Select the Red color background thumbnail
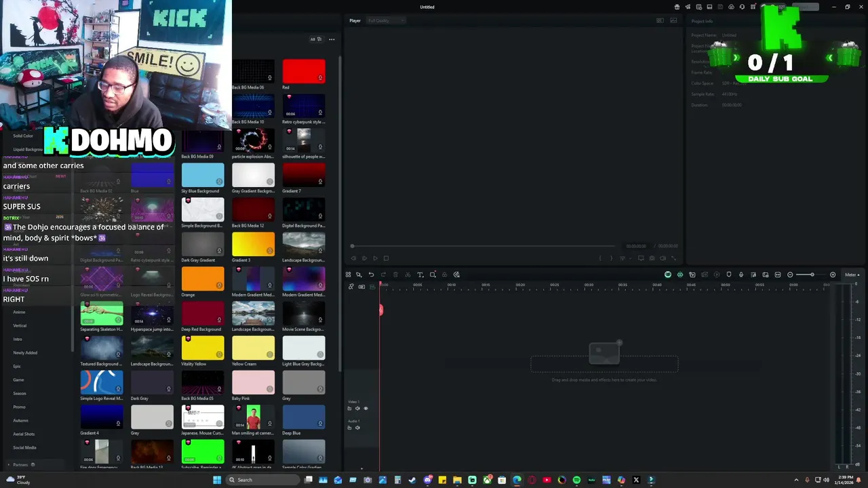This screenshot has width=868, height=488. coord(304,71)
